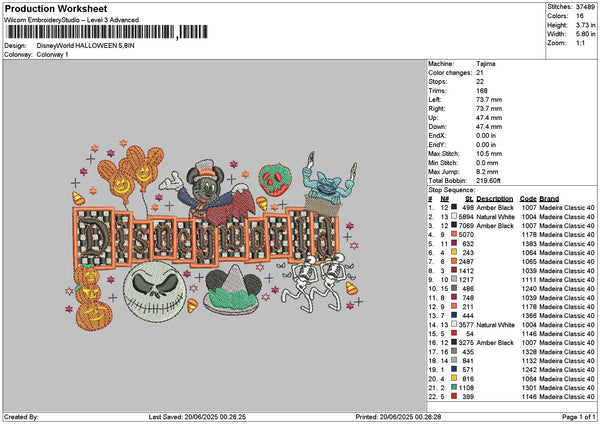The height and width of the screenshot is (424, 600).
Task: Click the Brand column header
Action: (549, 199)
